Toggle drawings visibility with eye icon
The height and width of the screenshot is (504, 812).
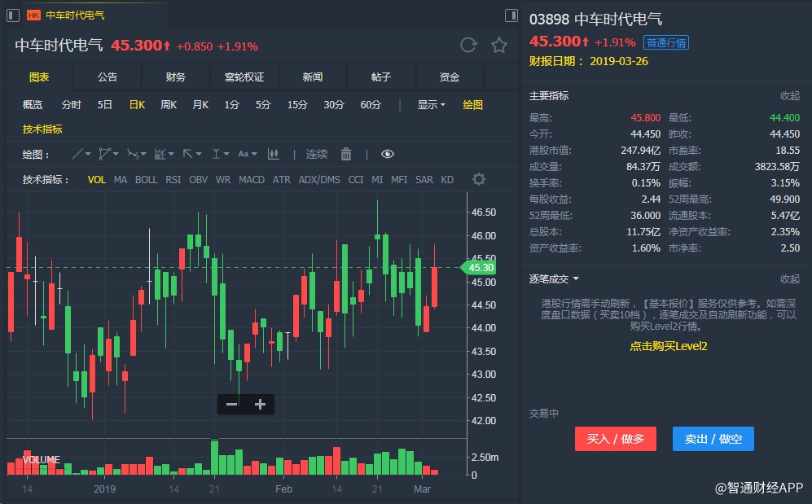click(388, 154)
